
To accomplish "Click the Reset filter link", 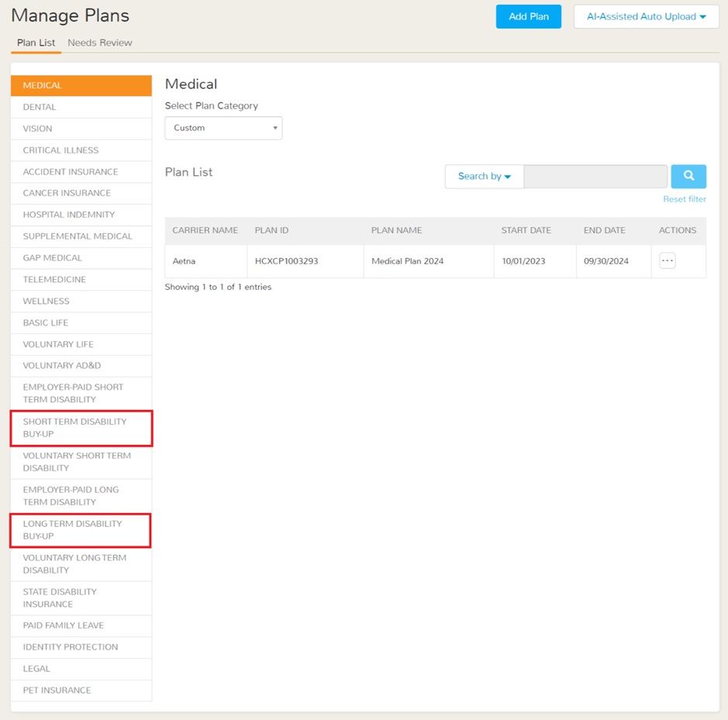I will (684, 199).
